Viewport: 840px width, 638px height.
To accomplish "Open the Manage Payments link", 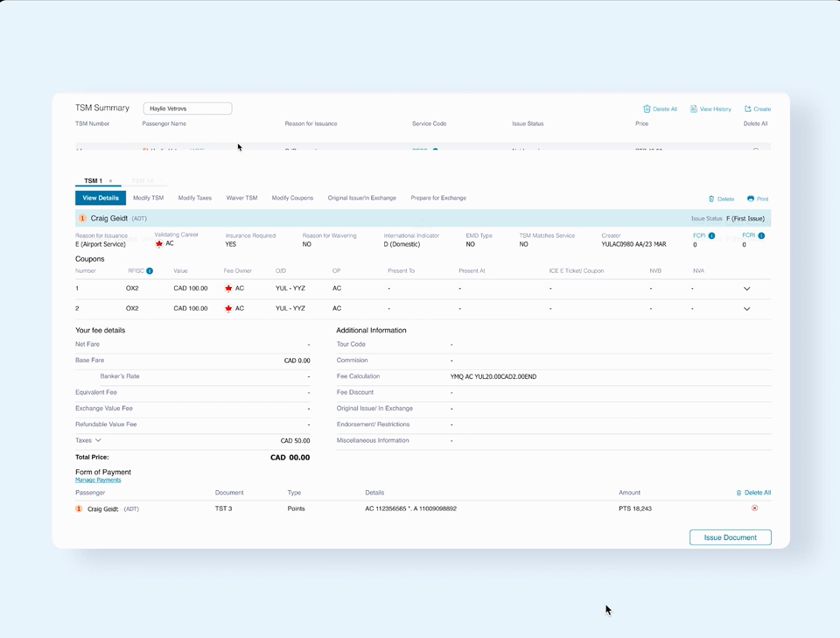I will click(98, 480).
